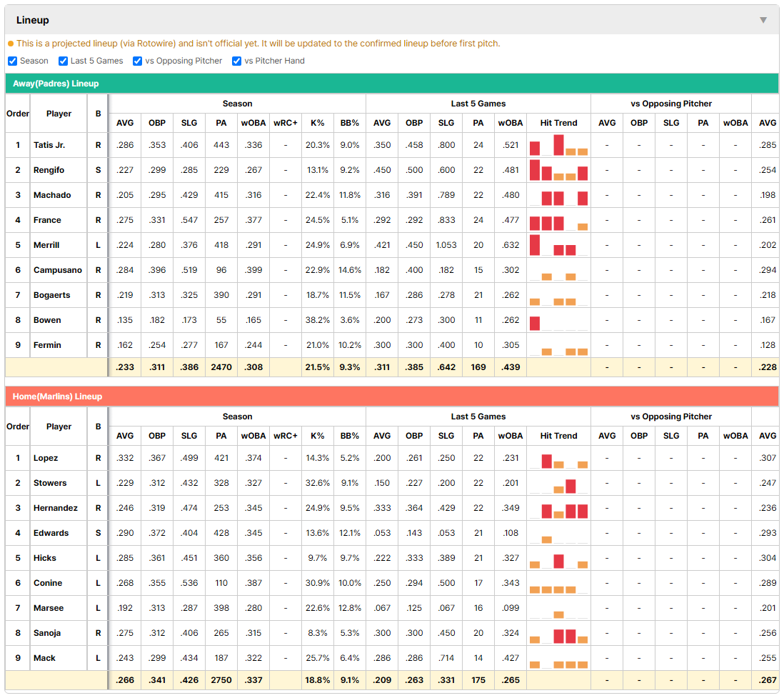Open player Stowers in Marlins lineup
Screen dimensions: 784x698
pos(50,483)
